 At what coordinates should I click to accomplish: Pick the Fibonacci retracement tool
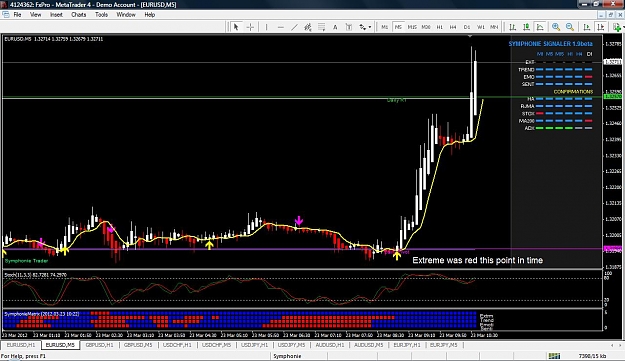pos(321,27)
